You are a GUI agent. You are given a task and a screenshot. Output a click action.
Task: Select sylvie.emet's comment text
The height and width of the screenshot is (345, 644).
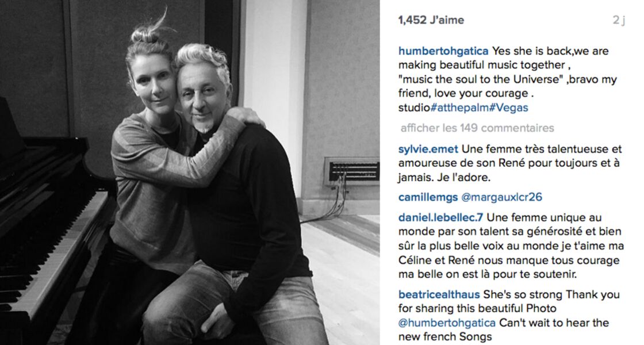[510, 163]
